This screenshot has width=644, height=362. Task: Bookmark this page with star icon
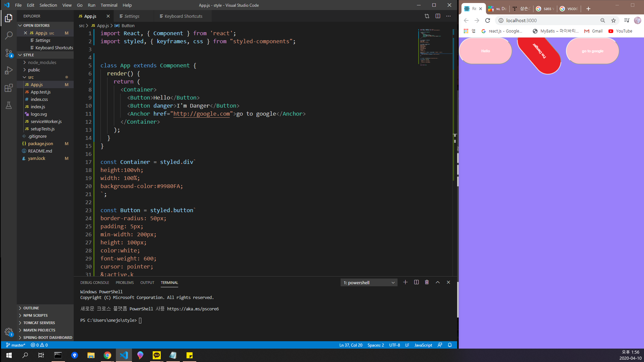click(x=613, y=20)
